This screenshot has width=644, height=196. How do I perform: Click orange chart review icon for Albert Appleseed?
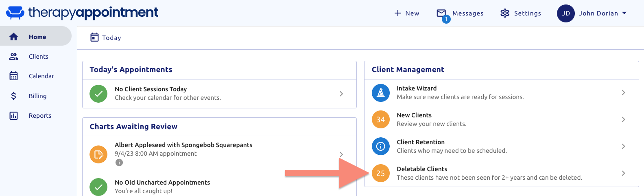point(98,154)
